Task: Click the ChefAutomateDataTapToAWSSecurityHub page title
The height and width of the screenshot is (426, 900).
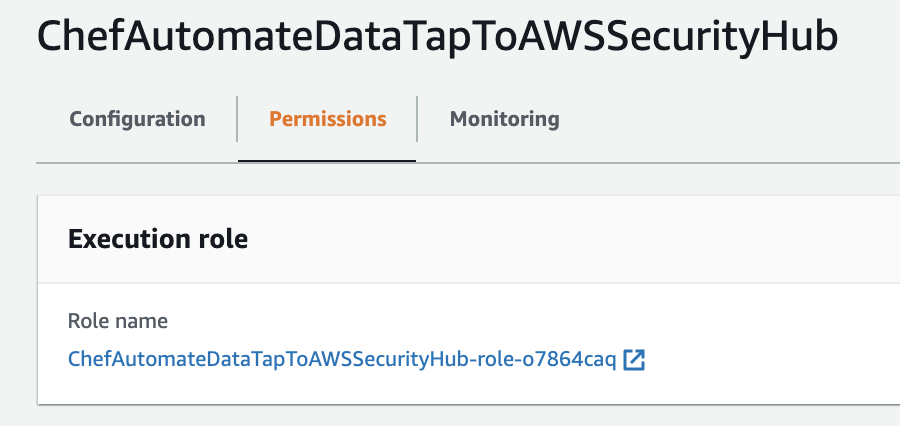Action: coord(437,37)
